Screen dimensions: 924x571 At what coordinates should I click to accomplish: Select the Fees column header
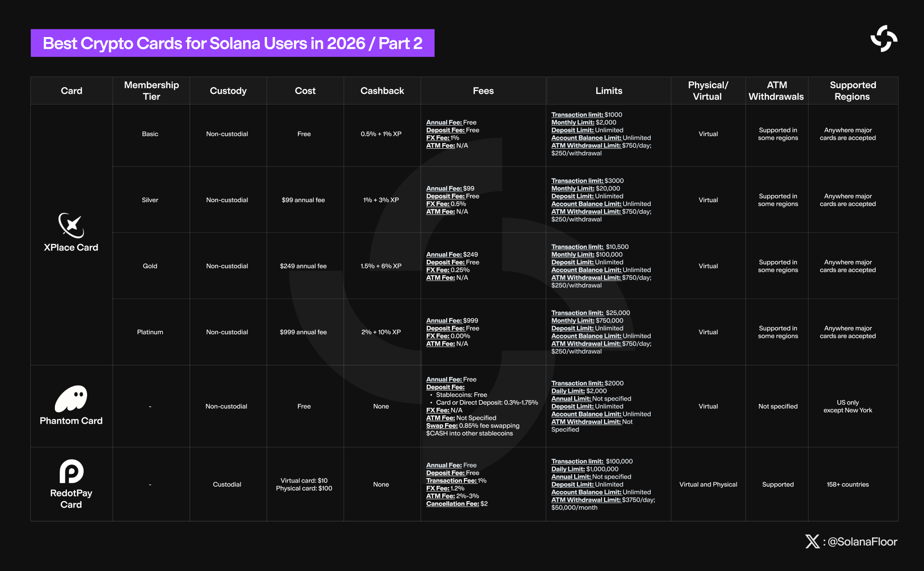point(483,91)
